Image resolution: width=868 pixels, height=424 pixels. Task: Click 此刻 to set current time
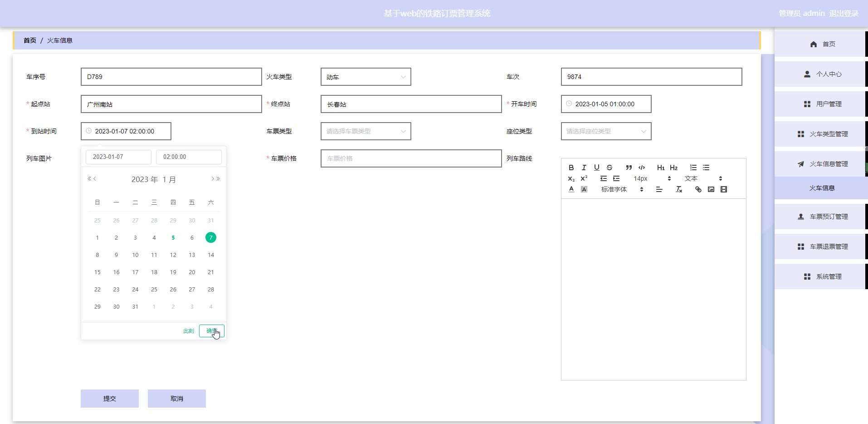pyautogui.click(x=189, y=331)
